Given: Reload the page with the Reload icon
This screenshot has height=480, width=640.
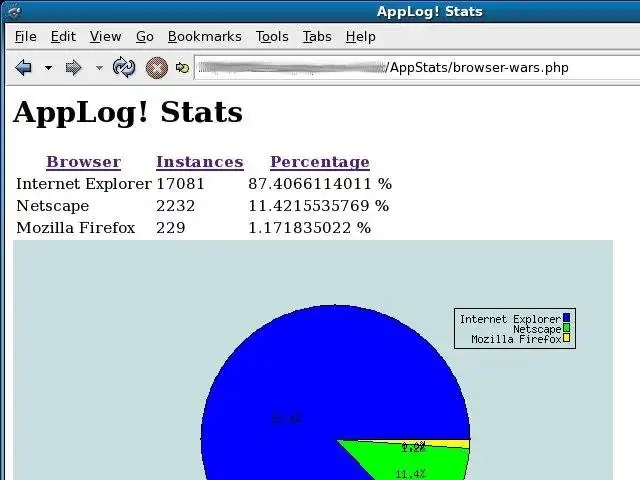Looking at the screenshot, I should [x=124, y=67].
